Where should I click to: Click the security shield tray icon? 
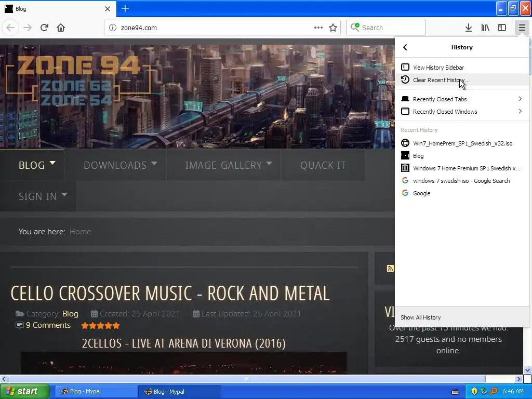(x=474, y=392)
